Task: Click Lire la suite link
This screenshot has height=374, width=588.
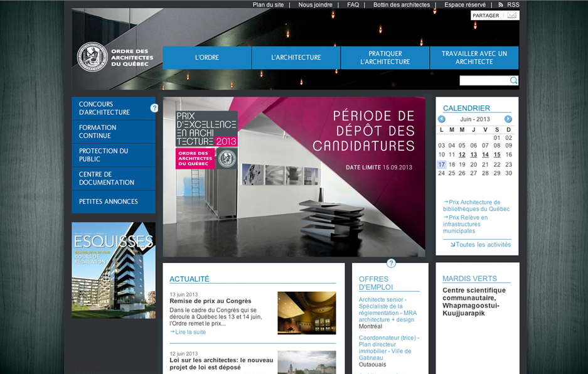Action: 188,332
